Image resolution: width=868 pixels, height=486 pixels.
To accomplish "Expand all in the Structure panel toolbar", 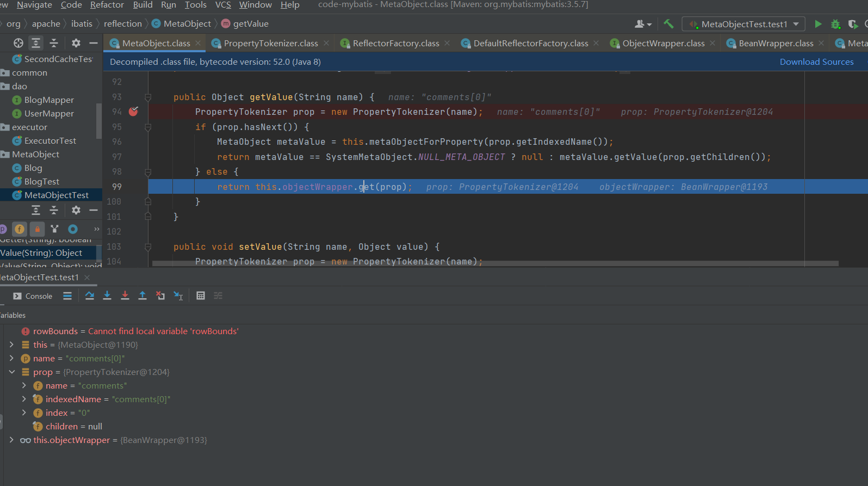I will click(36, 210).
